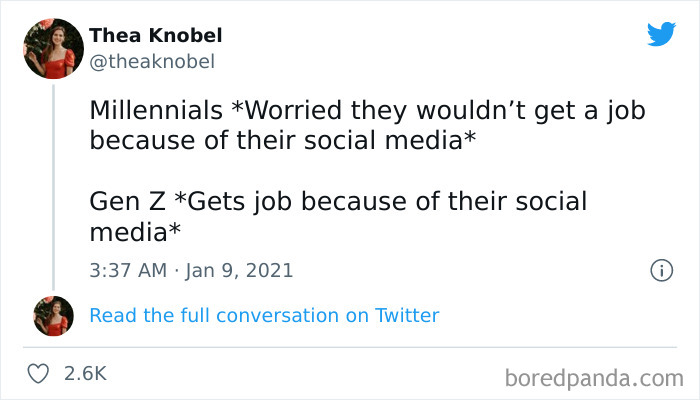The image size is (700, 400).
Task: Open Thea Knobel's large profile picture
Action: click(52, 47)
